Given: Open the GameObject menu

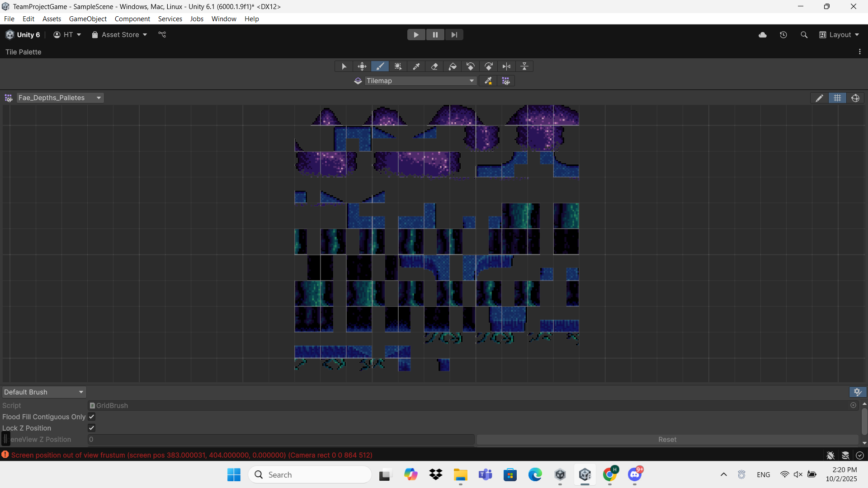Looking at the screenshot, I should (88, 19).
